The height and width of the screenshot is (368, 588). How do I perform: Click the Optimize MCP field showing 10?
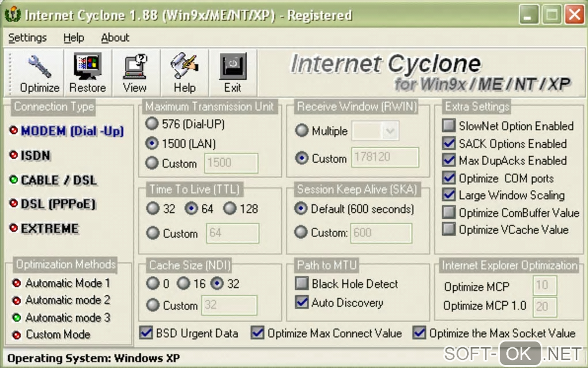[x=545, y=286]
